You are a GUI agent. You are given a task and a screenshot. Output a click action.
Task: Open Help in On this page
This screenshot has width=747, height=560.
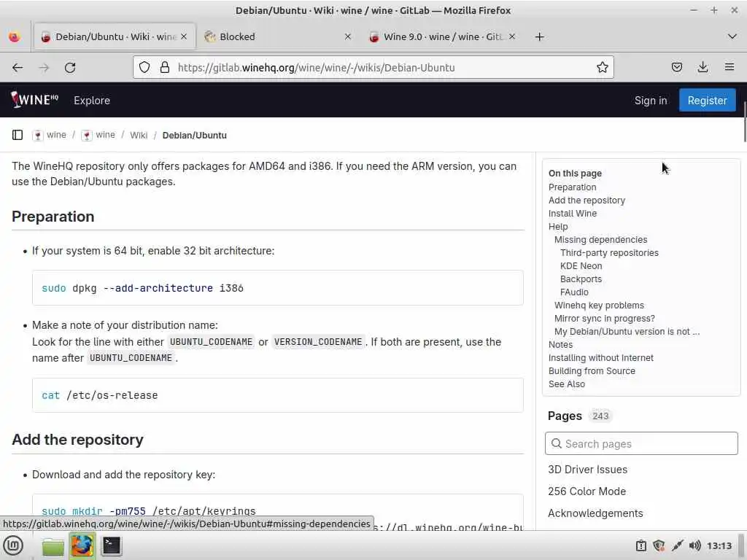(x=558, y=227)
